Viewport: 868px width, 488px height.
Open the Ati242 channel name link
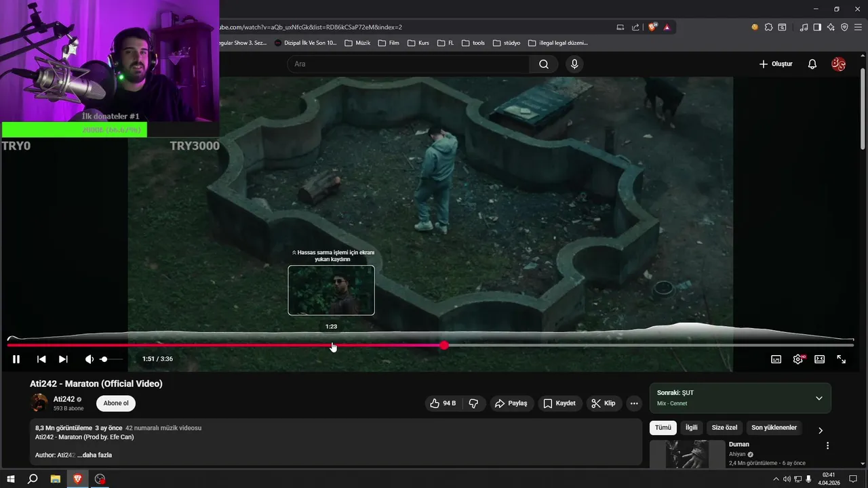[64, 399]
